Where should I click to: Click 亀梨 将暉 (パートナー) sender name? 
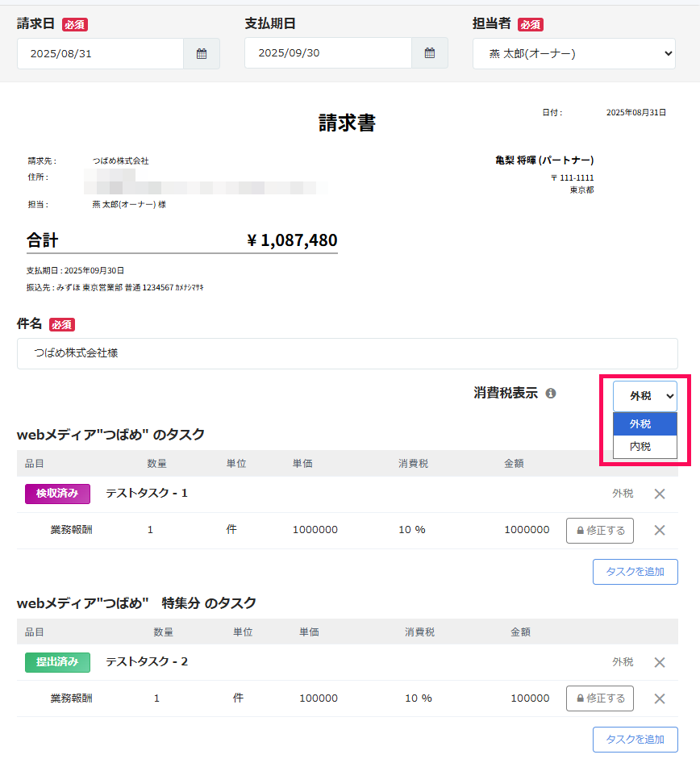544,160
